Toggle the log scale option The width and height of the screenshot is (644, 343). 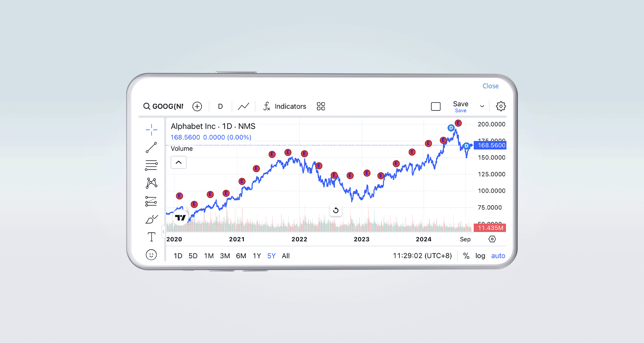pyautogui.click(x=480, y=256)
